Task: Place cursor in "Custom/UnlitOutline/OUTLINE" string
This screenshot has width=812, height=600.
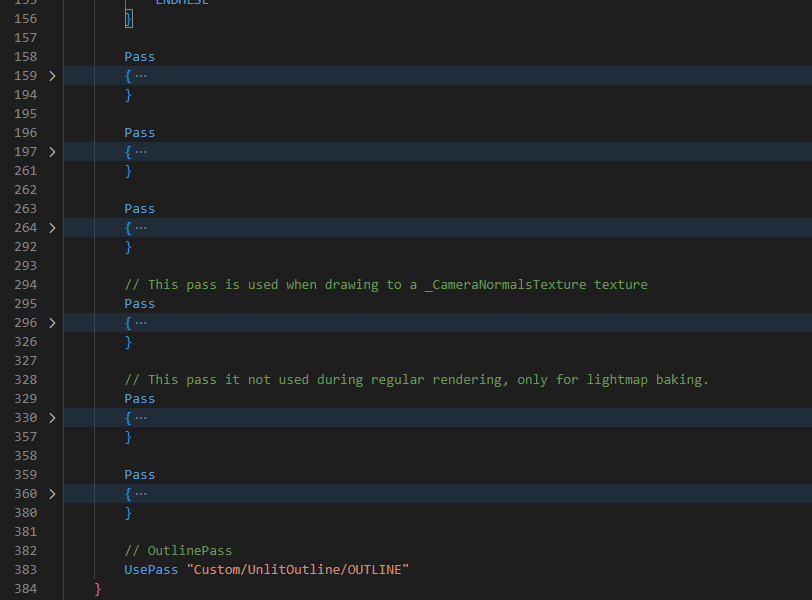Action: [x=298, y=570]
